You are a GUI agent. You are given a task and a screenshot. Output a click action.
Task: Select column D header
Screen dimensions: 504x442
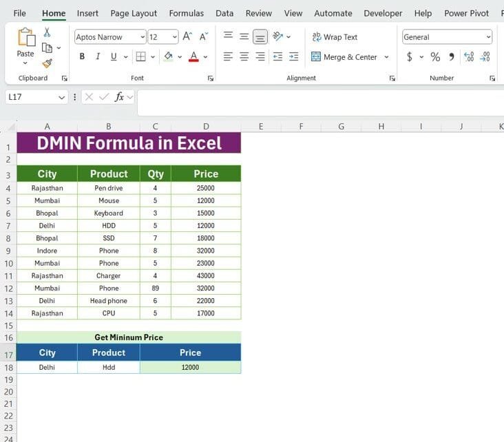point(206,127)
